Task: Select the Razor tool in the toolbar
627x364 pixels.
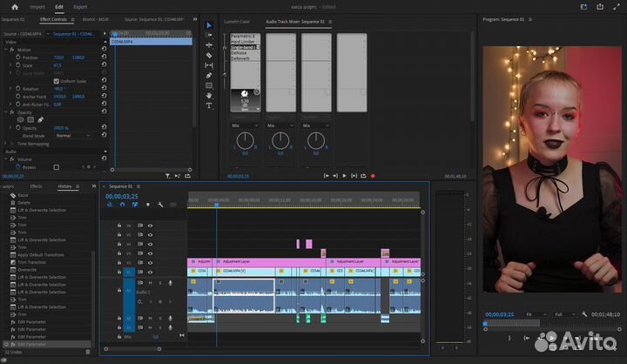Action: click(x=209, y=56)
